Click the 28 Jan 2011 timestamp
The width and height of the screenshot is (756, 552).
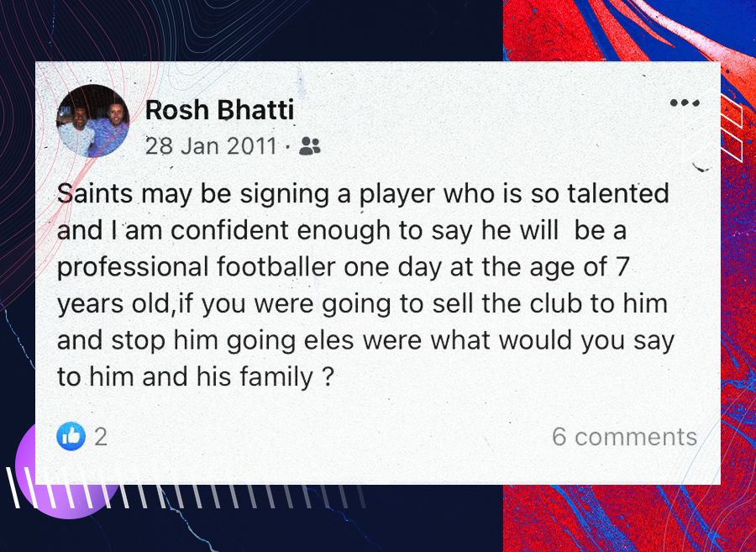coord(210,146)
